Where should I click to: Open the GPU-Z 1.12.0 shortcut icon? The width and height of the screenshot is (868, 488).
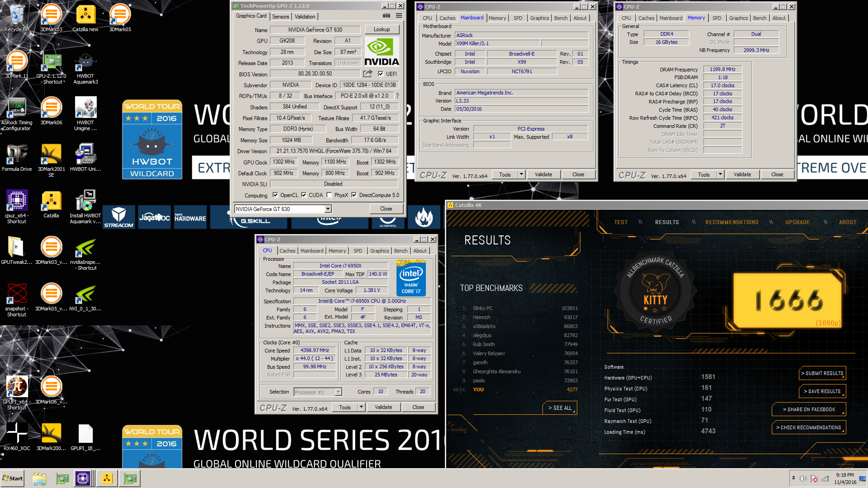click(x=51, y=68)
